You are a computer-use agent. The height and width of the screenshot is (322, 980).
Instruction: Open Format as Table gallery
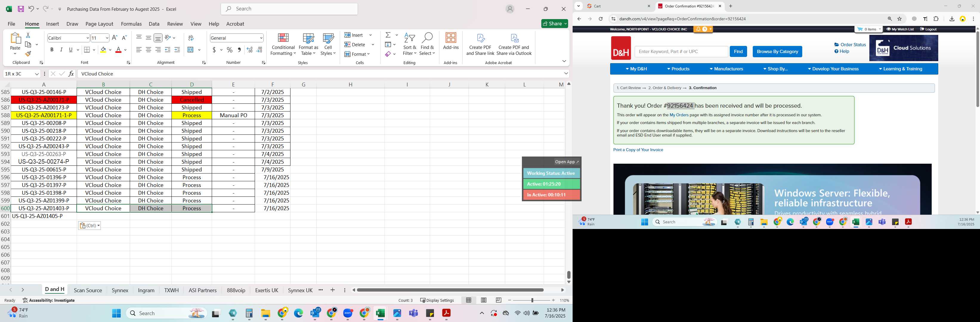pos(309,44)
